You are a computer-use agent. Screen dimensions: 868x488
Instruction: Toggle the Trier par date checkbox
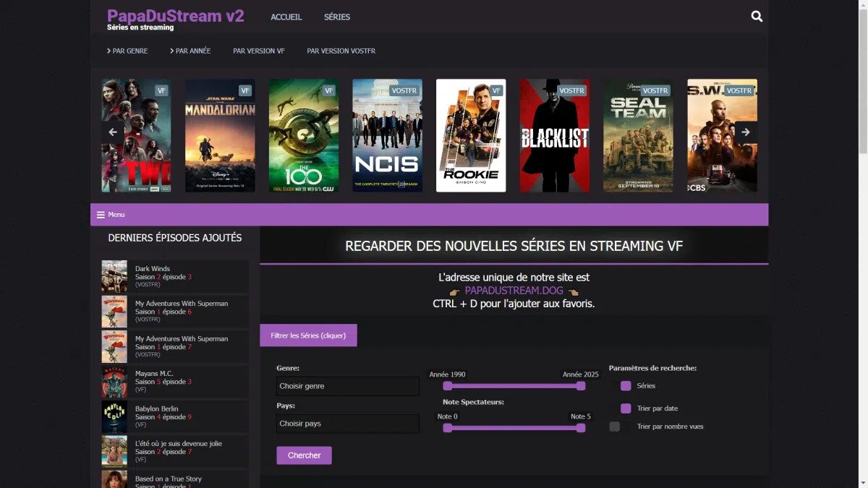point(626,408)
